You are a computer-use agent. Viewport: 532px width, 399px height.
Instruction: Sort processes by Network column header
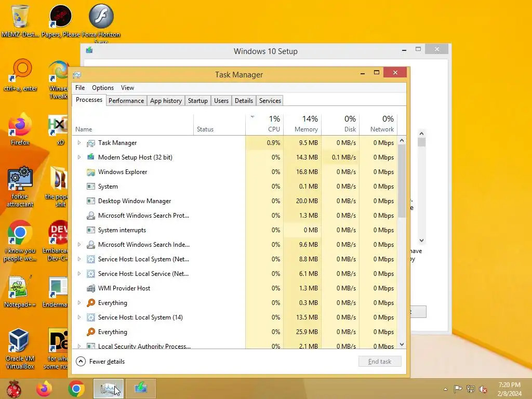pos(378,124)
